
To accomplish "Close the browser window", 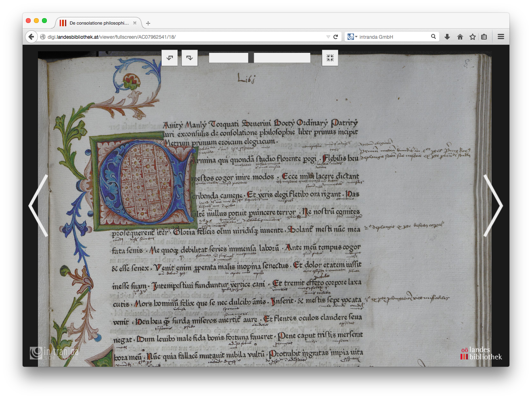I will (x=28, y=21).
